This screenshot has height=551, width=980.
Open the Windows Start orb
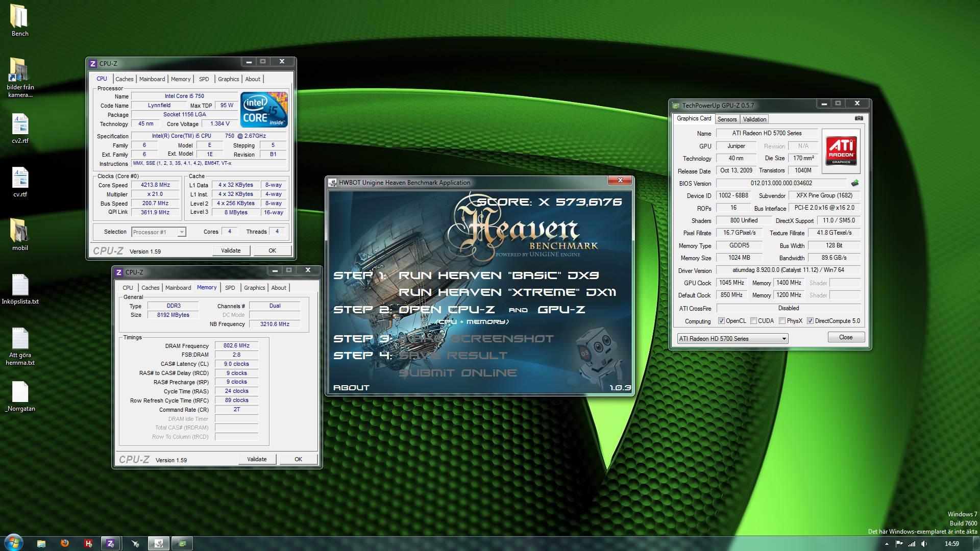click(13, 543)
